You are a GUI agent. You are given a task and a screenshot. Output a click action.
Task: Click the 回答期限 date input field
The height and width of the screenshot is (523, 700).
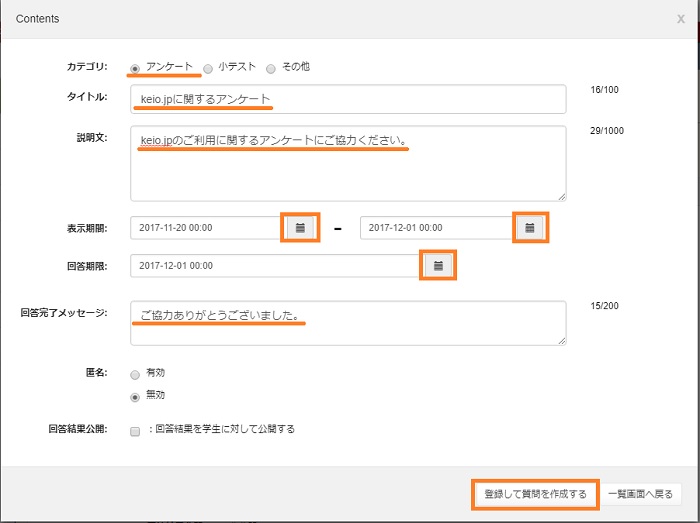tap(275, 266)
